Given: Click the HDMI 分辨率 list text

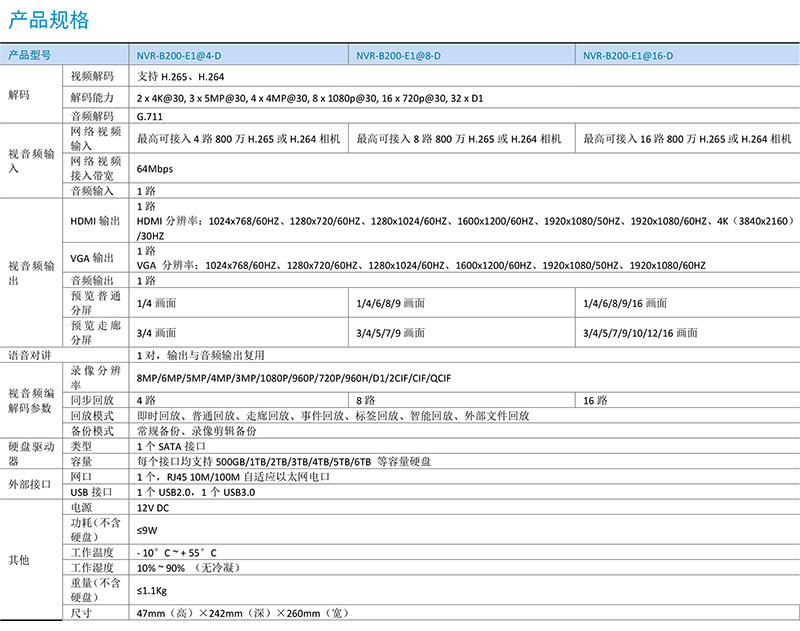Looking at the screenshot, I should pos(465,228).
